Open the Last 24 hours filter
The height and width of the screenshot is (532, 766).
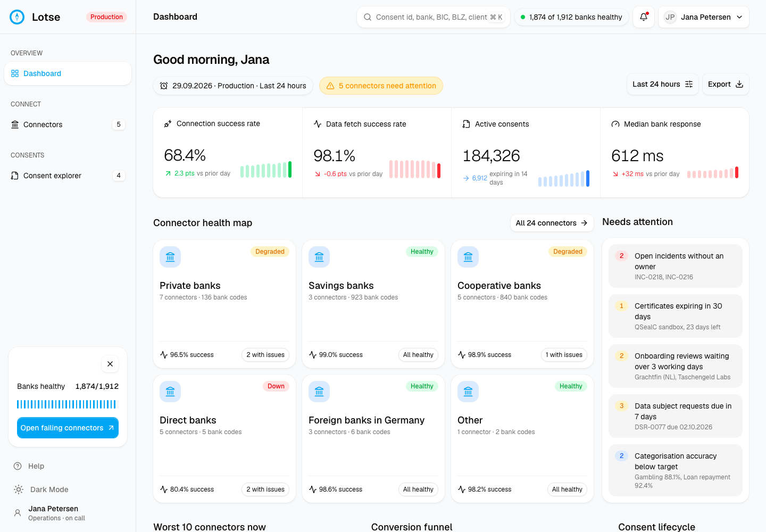coord(662,84)
